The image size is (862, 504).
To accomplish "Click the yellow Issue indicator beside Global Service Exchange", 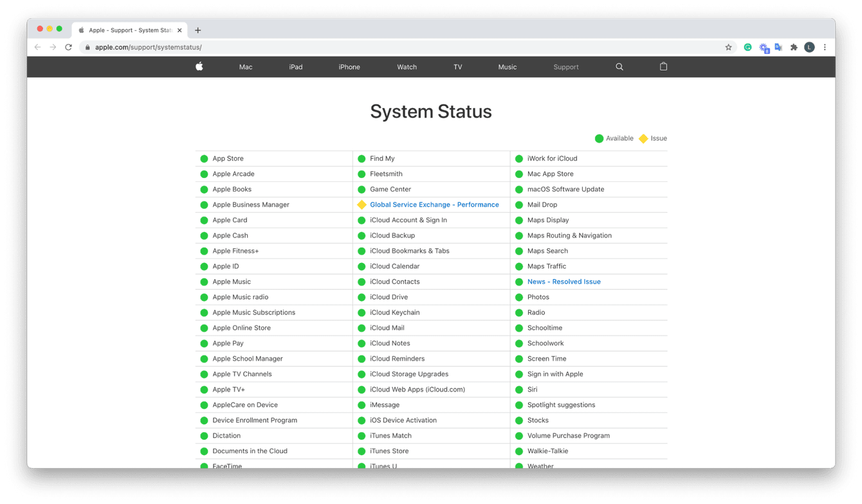I will pyautogui.click(x=362, y=204).
